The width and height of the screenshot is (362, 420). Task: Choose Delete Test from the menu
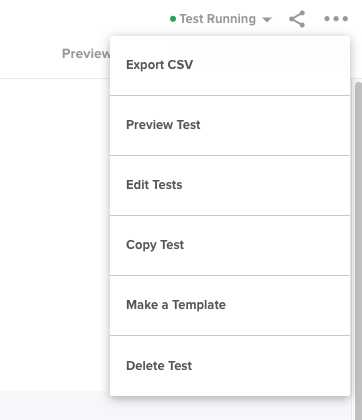pos(230,366)
